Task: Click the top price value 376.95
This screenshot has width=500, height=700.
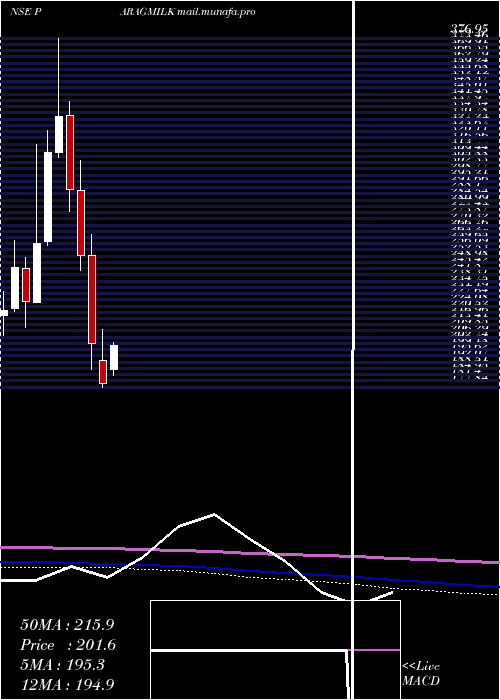Action: [x=468, y=29]
